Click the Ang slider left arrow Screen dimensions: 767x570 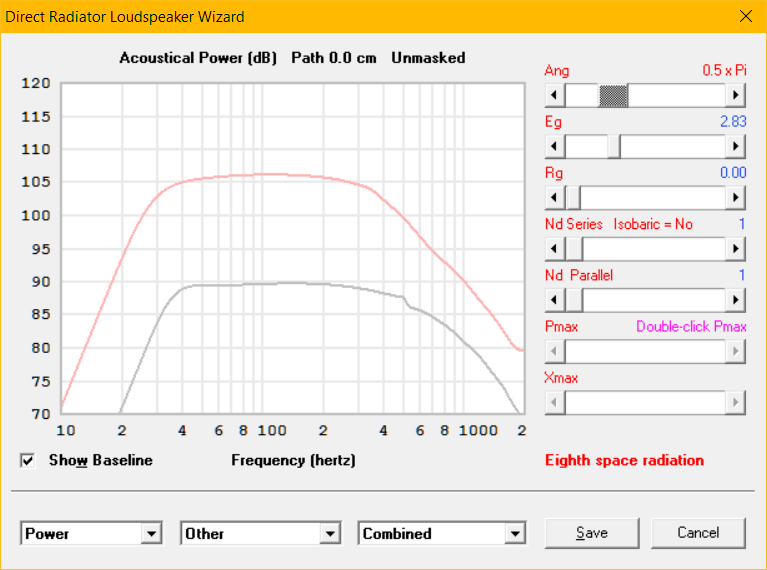tap(555, 95)
